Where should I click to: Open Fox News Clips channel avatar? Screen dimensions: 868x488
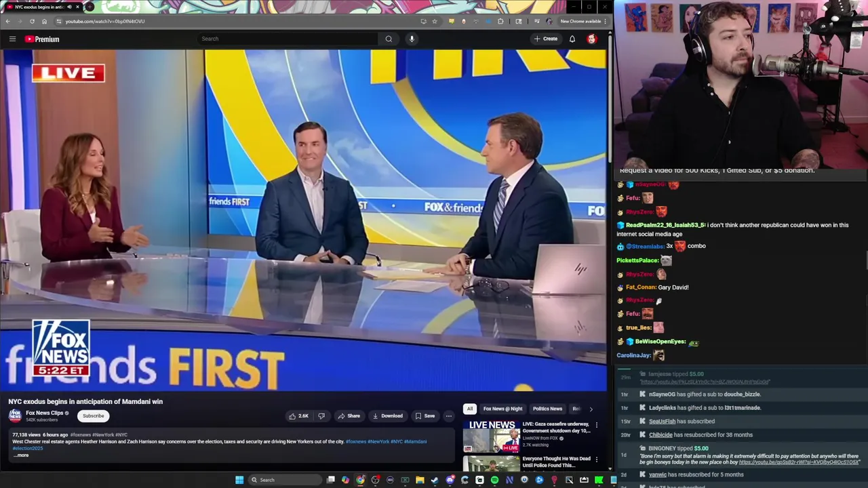(15, 415)
